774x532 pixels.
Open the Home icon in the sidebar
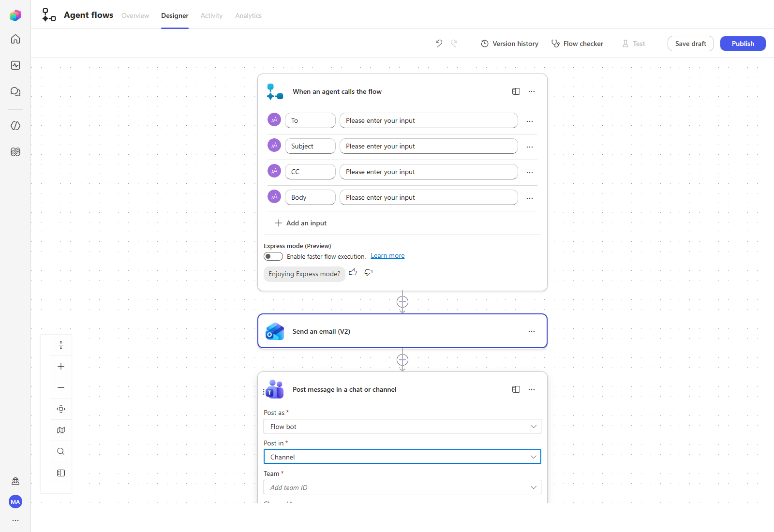click(x=15, y=39)
